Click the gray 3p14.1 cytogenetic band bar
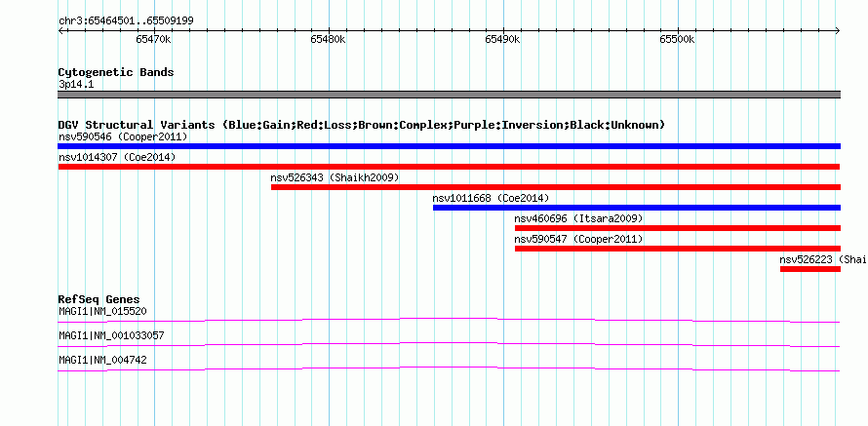This screenshot has height=426, width=868. [450, 95]
